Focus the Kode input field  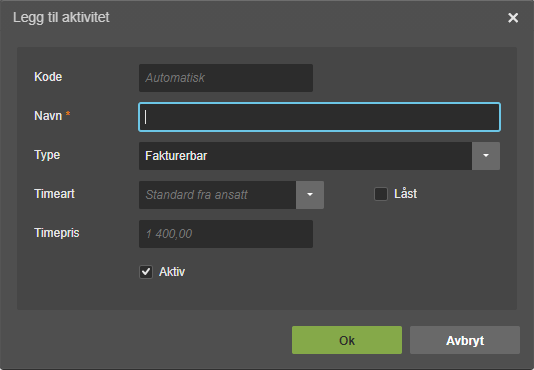(x=226, y=78)
